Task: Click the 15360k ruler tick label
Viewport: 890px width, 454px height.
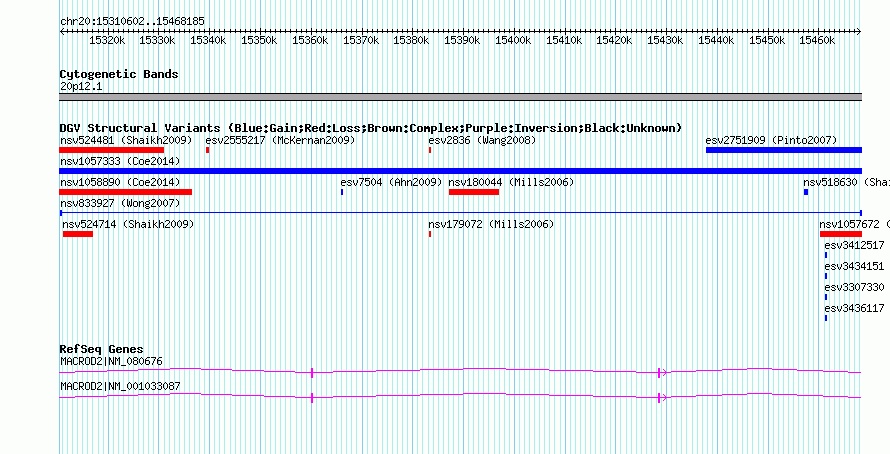Action: pyautogui.click(x=310, y=40)
